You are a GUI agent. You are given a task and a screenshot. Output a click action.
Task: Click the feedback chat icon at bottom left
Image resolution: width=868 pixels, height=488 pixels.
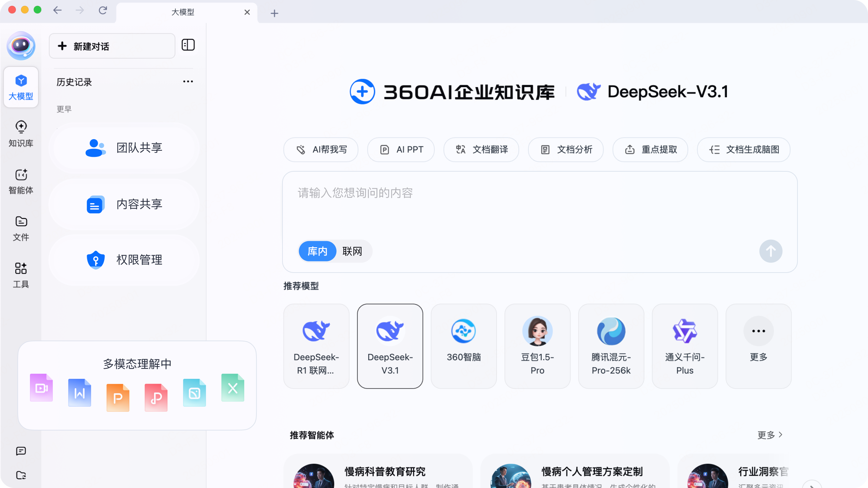[21, 450]
